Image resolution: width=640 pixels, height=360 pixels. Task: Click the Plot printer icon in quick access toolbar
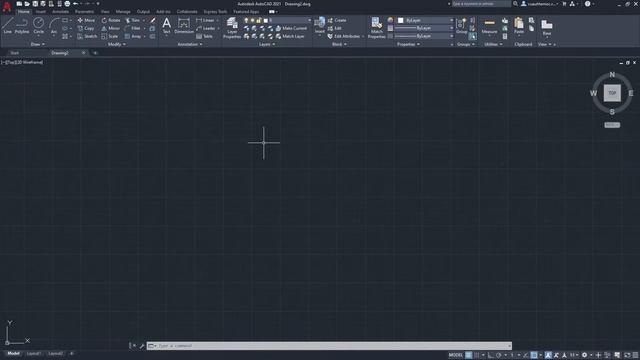point(67,4)
